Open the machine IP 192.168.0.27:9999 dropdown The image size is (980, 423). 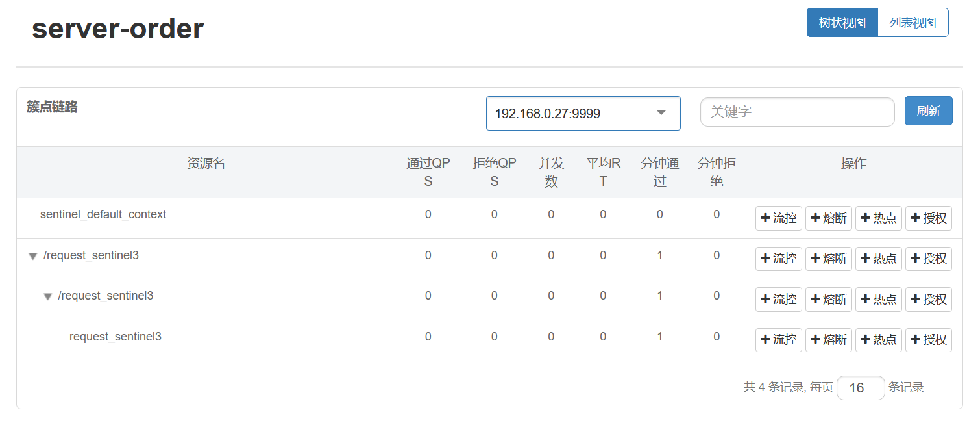tap(583, 114)
